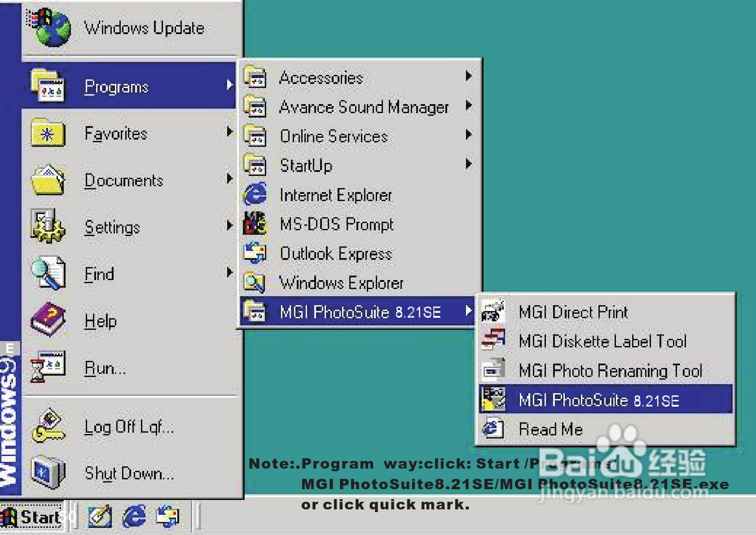
Task: Click the Internet Explorer icon in Programs menu
Action: point(255,194)
